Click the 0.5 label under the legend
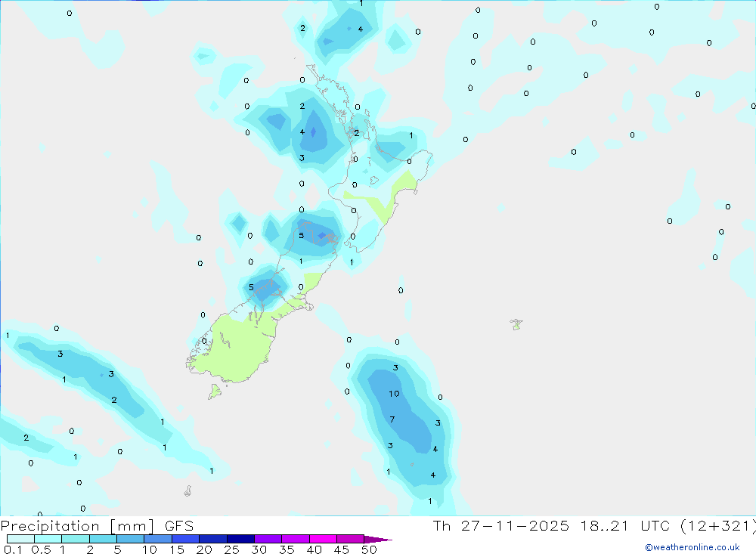This screenshot has width=756, height=554. [41, 549]
